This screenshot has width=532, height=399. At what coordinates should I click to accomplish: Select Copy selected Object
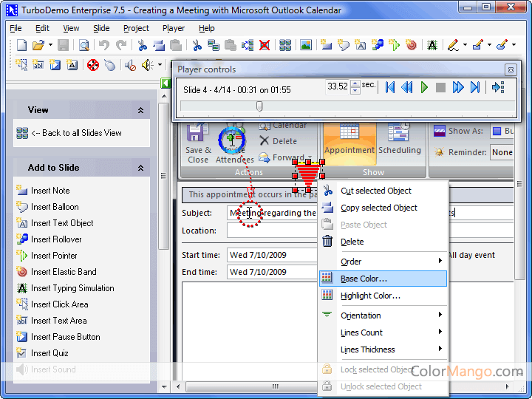click(383, 208)
